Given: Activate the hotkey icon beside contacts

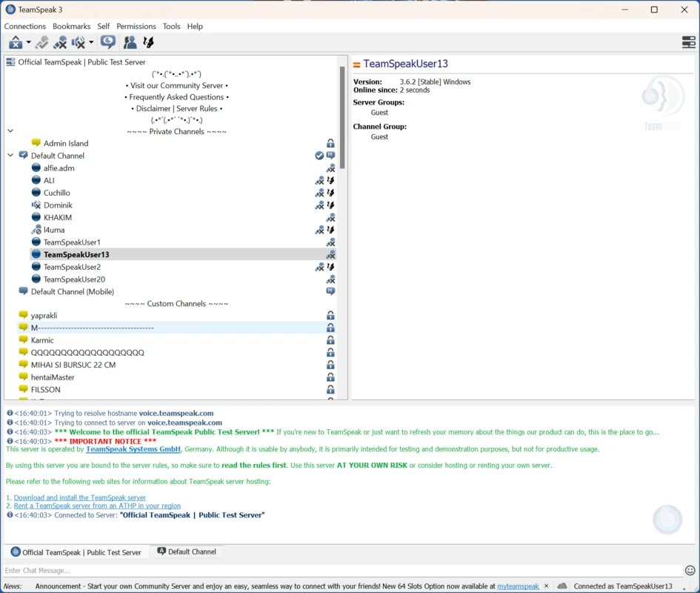Looking at the screenshot, I should click(x=147, y=42).
